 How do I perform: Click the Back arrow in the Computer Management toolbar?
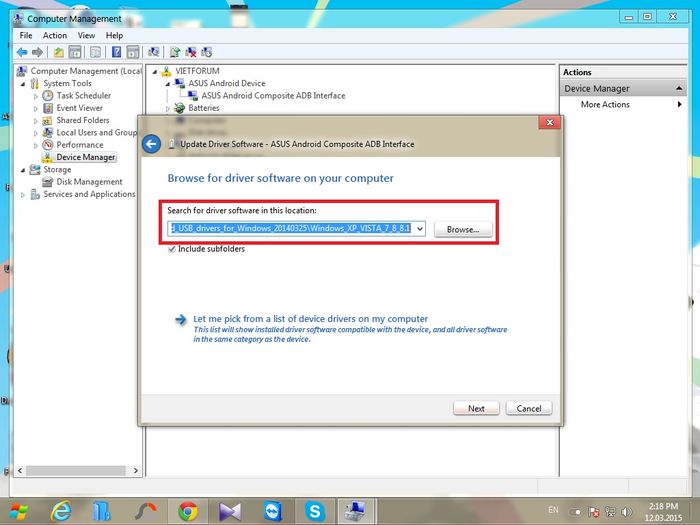21,52
